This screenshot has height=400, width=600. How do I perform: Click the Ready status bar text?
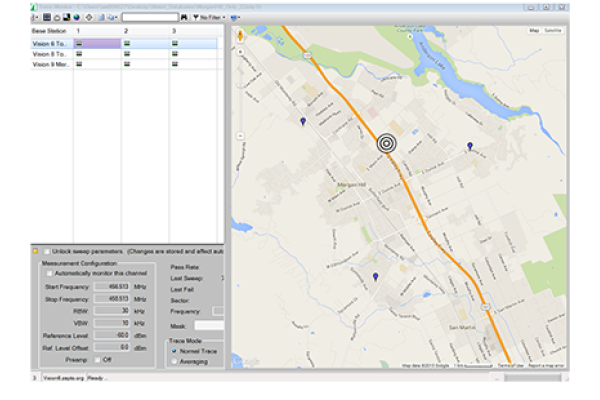point(97,378)
